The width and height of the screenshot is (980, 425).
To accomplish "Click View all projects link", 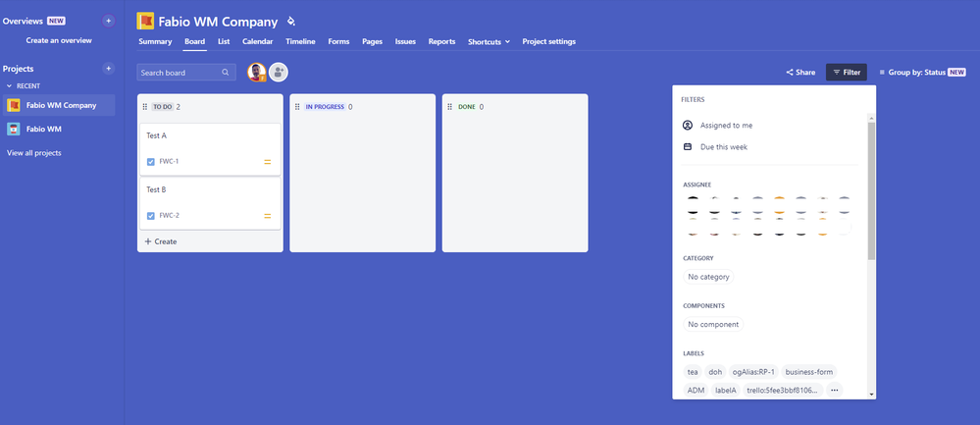I will pos(33,153).
